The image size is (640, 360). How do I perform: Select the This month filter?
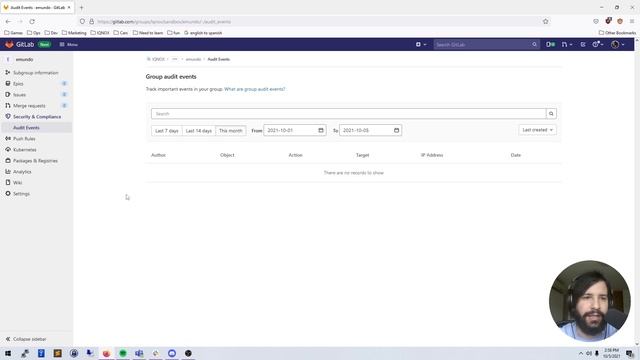click(231, 131)
